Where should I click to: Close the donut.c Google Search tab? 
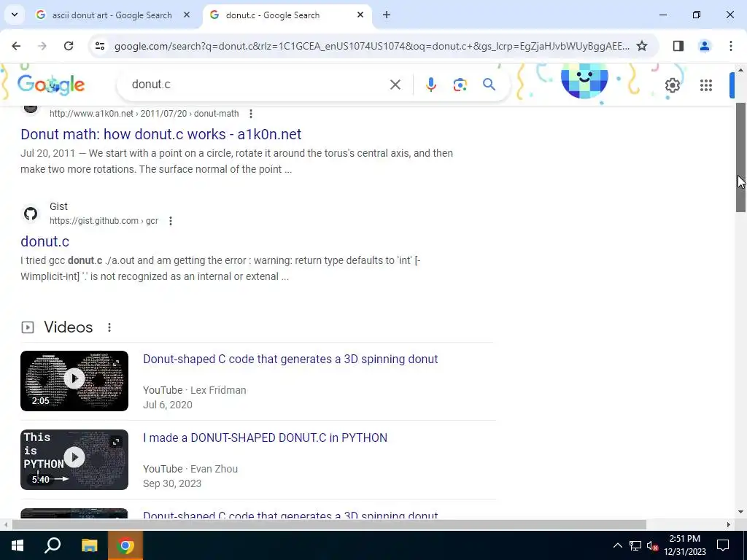pyautogui.click(x=360, y=15)
